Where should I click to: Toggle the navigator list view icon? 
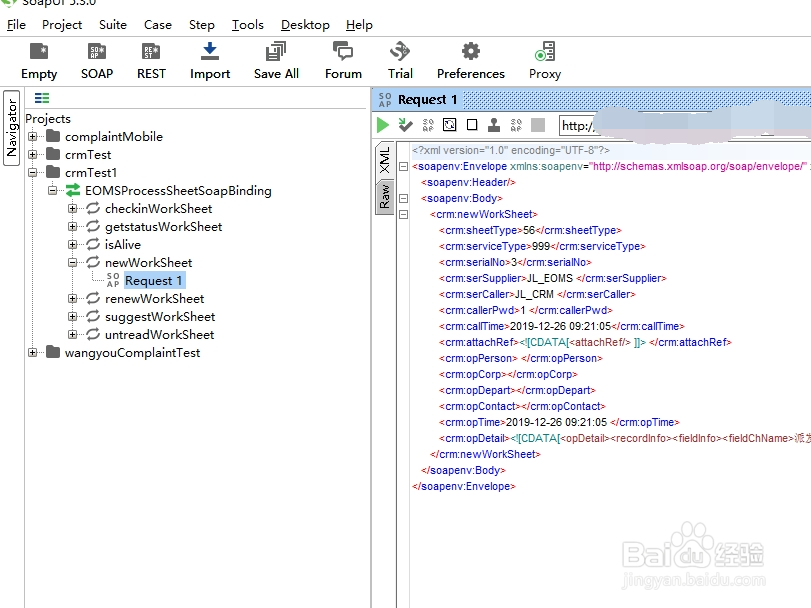click(42, 98)
